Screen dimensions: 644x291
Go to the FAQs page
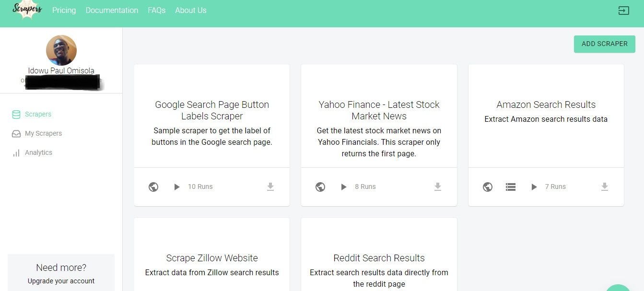156,11
